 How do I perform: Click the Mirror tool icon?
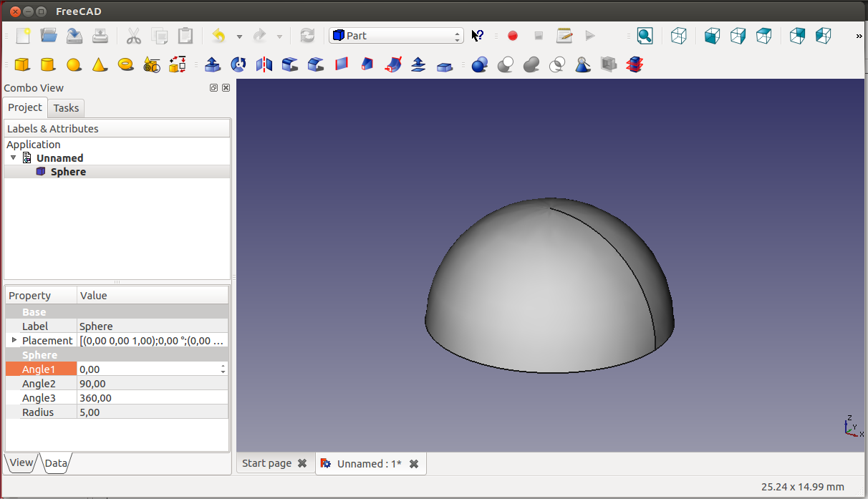(x=264, y=65)
